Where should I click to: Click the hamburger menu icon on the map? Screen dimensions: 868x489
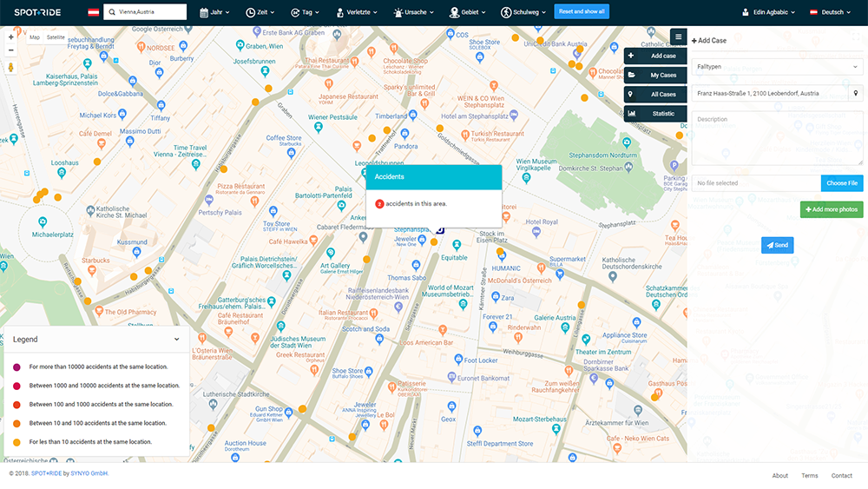678,36
